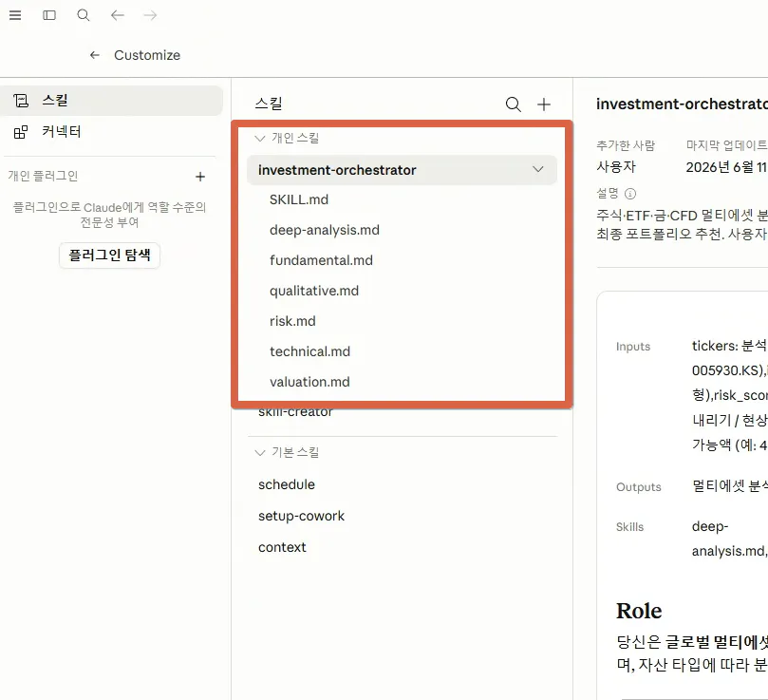
Task: Click the 스킬 scroll icon in sidebar
Action: click(x=21, y=101)
